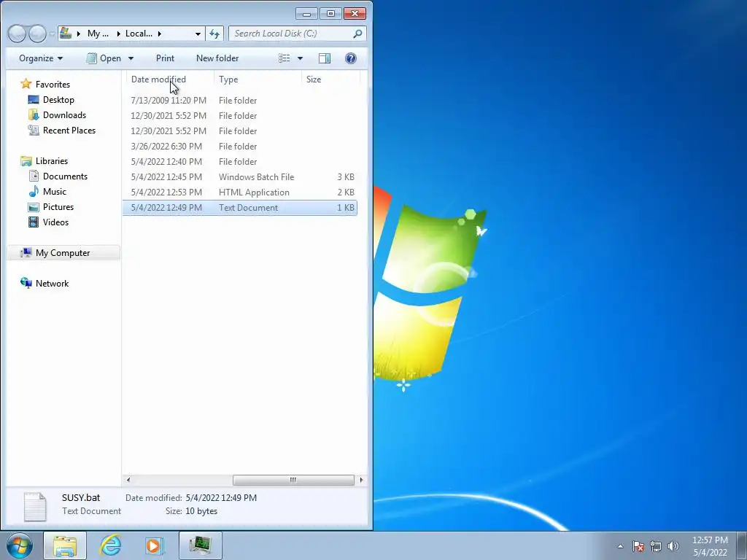Click the breadcrumb arrow after Local
This screenshot has height=560, width=747.
[x=159, y=34]
